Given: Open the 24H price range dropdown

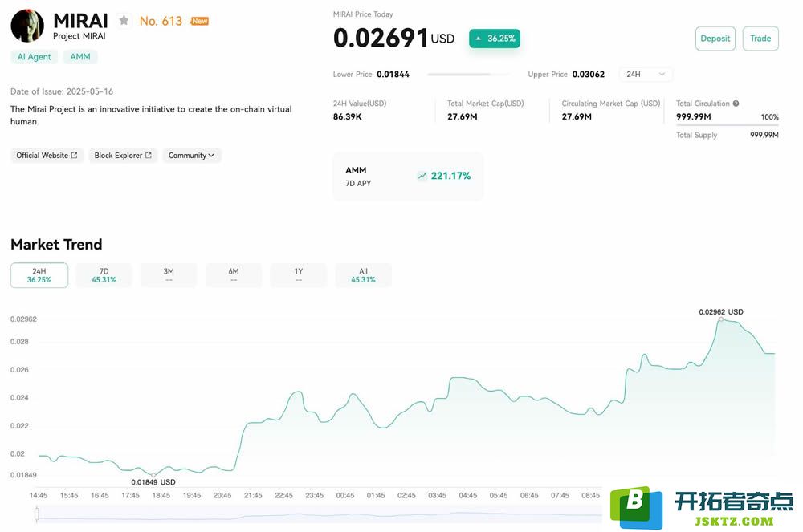Looking at the screenshot, I should 646,74.
